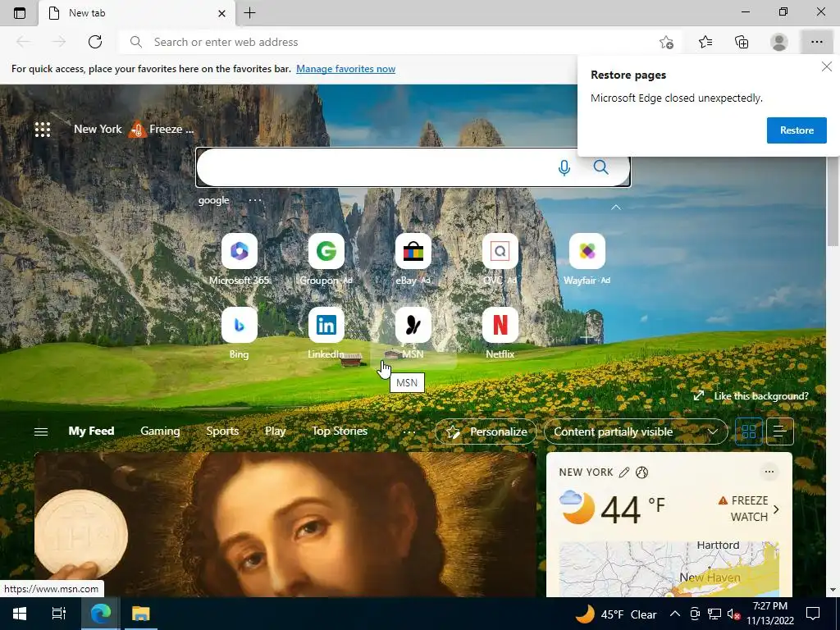840x630 pixels.
Task: Refresh the page with reload icon
Action: [x=95, y=42]
